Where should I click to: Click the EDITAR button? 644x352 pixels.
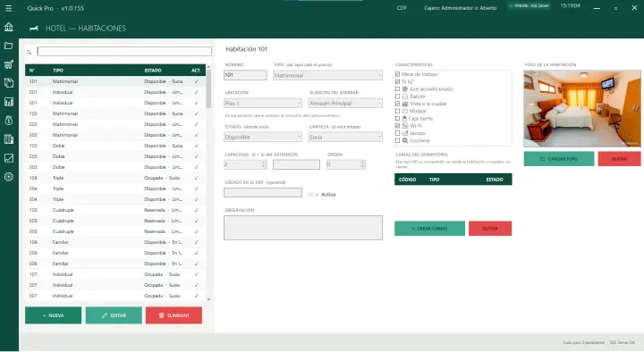114,315
